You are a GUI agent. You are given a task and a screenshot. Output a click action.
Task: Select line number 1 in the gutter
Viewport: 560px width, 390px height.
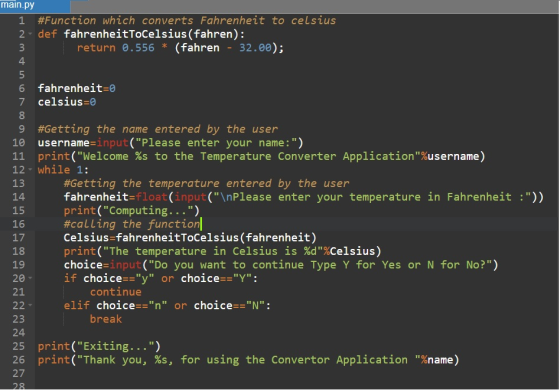coord(22,20)
